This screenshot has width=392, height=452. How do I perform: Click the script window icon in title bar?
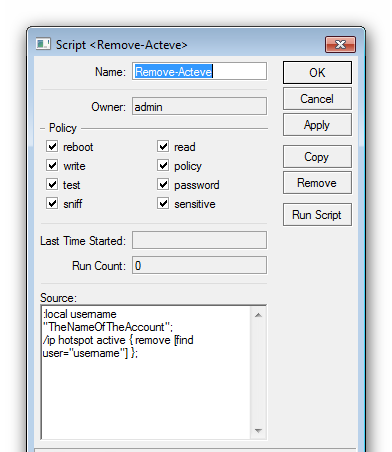click(x=43, y=44)
